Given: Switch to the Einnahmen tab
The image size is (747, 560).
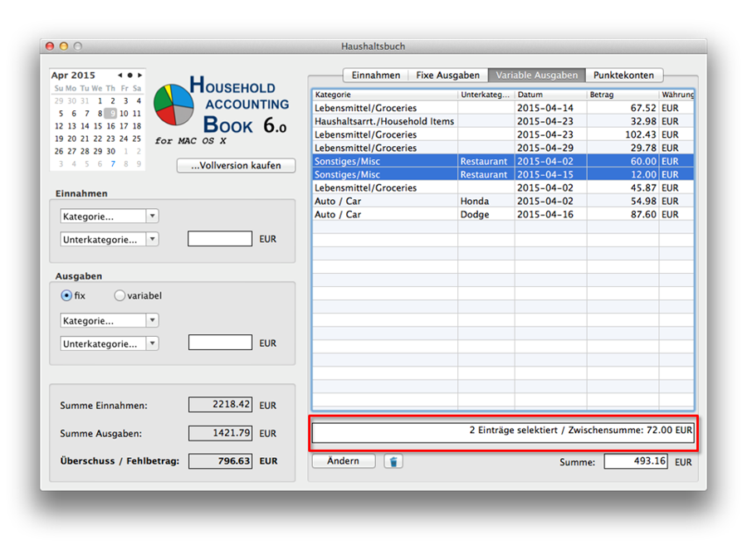Looking at the screenshot, I should click(x=375, y=75).
